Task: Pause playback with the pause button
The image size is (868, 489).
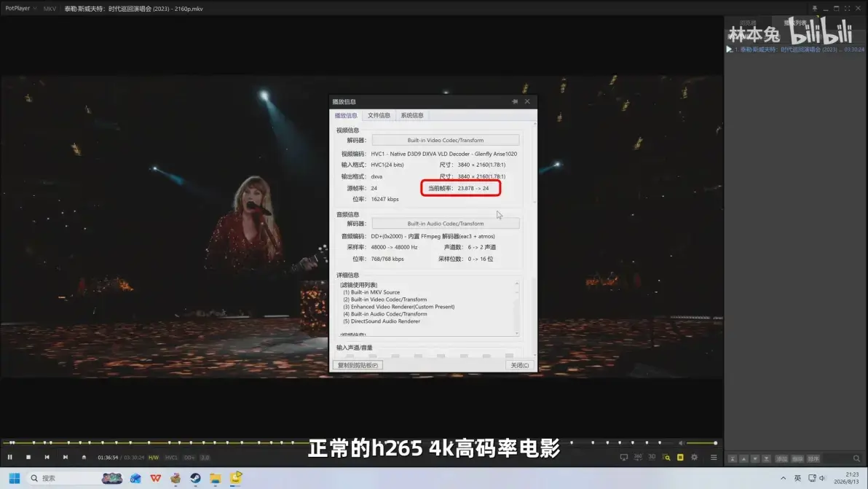Action: [x=10, y=458]
